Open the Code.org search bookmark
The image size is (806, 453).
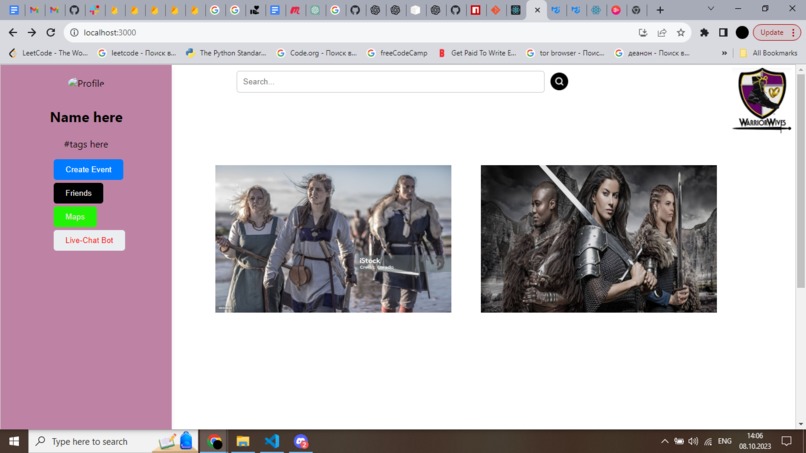coord(317,53)
